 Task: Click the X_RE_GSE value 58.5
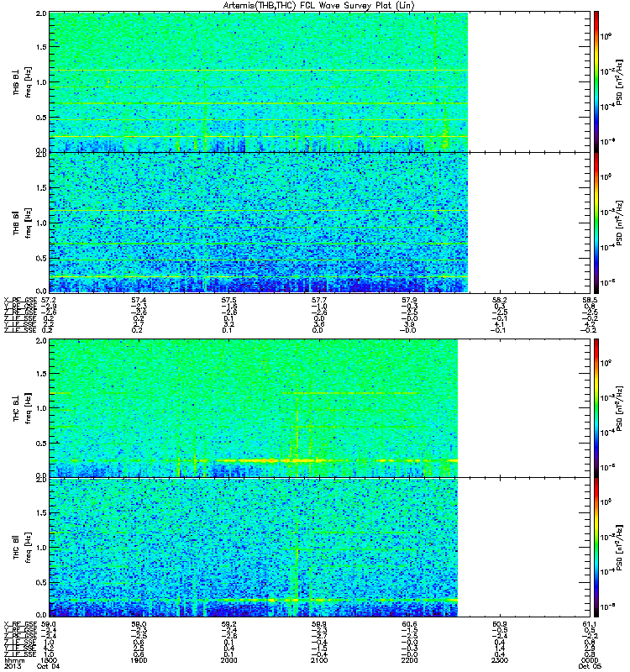tap(590, 300)
